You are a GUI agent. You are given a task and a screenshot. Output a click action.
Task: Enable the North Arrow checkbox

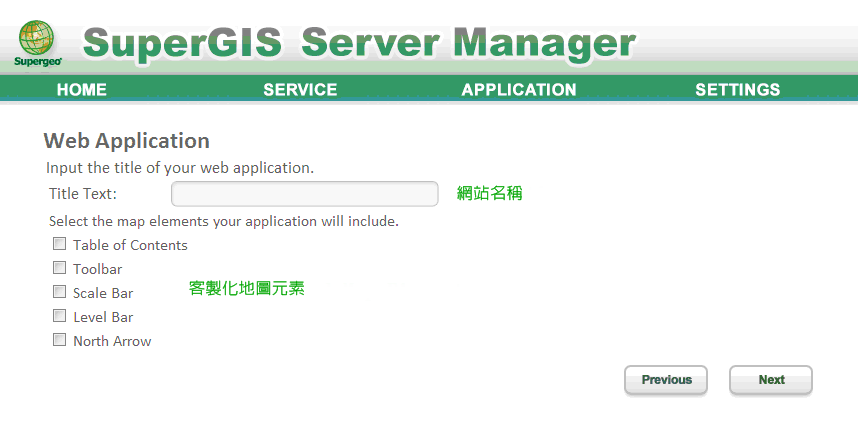click(x=59, y=340)
